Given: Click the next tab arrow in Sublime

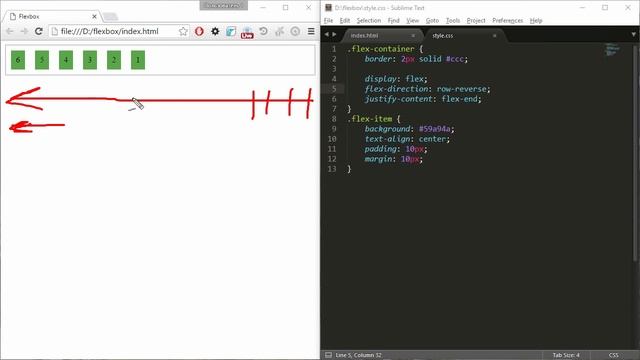Looking at the screenshot, I should 334,35.
